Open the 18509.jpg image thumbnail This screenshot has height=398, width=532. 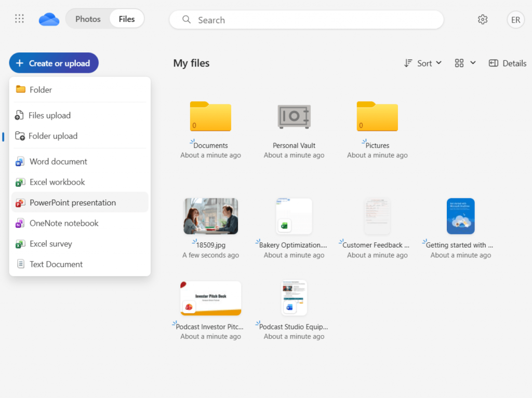click(x=210, y=216)
